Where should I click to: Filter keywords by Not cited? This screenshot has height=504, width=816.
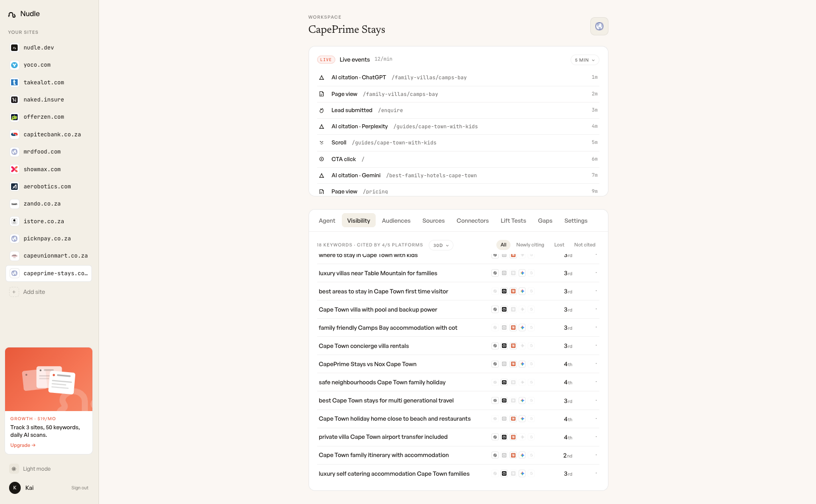tap(585, 245)
